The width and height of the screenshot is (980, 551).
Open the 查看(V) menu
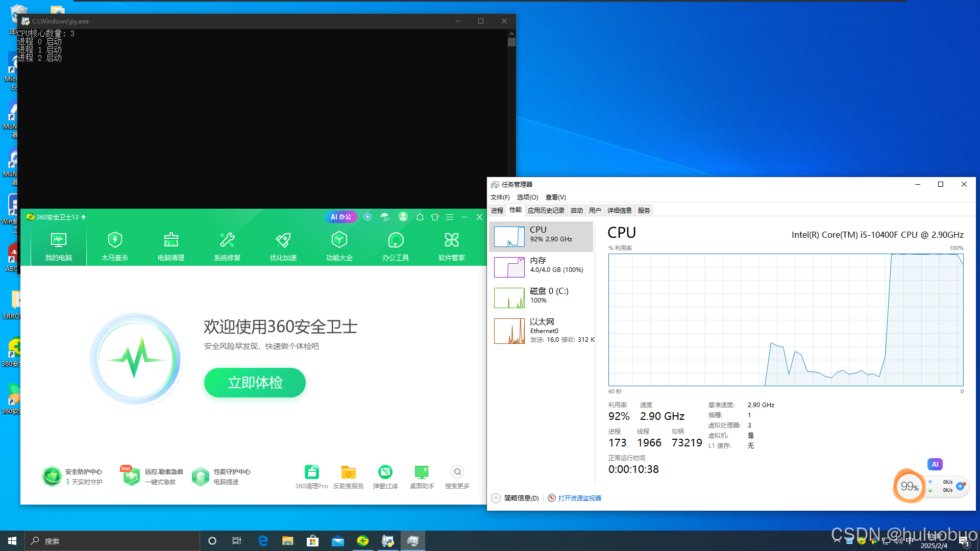(x=555, y=197)
